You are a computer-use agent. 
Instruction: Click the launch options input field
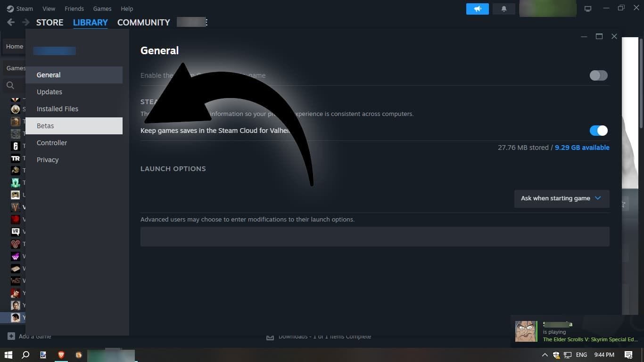click(x=375, y=236)
